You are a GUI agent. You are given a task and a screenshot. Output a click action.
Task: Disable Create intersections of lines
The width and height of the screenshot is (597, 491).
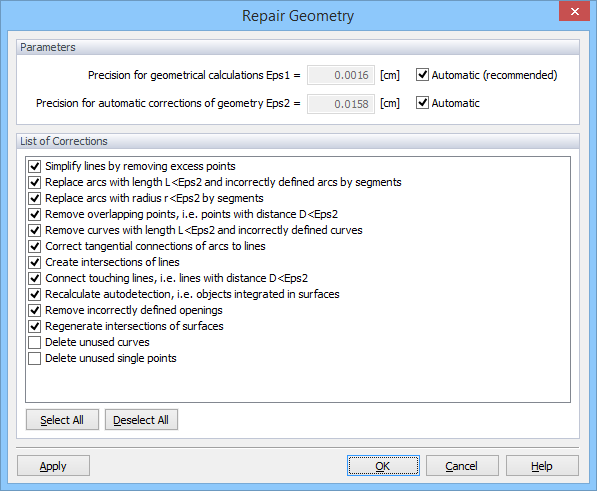[x=35, y=262]
